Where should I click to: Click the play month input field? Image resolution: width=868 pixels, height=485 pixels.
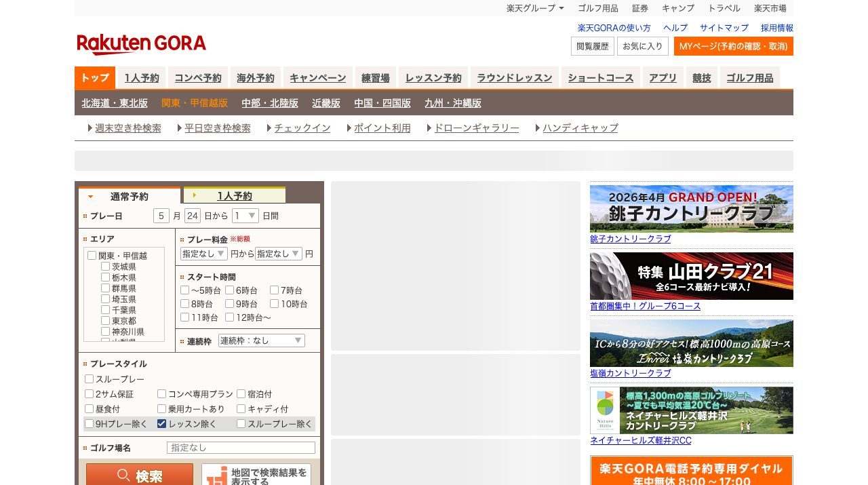pos(161,216)
